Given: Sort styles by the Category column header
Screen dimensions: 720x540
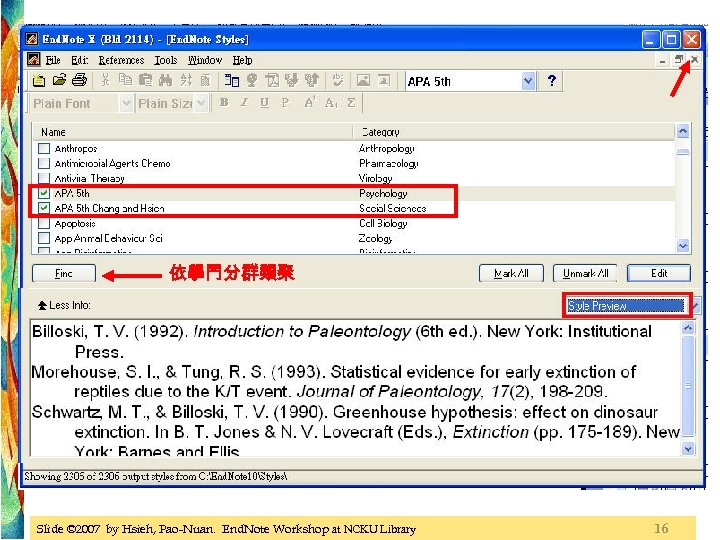Looking at the screenshot, I should [514, 132].
